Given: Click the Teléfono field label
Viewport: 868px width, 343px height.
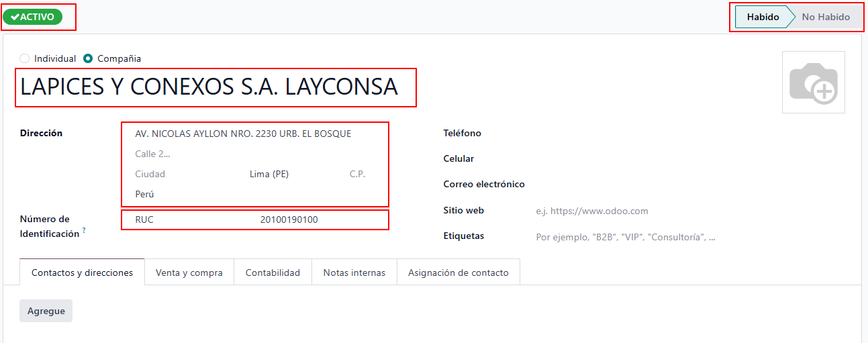Looking at the screenshot, I should coord(463,133).
